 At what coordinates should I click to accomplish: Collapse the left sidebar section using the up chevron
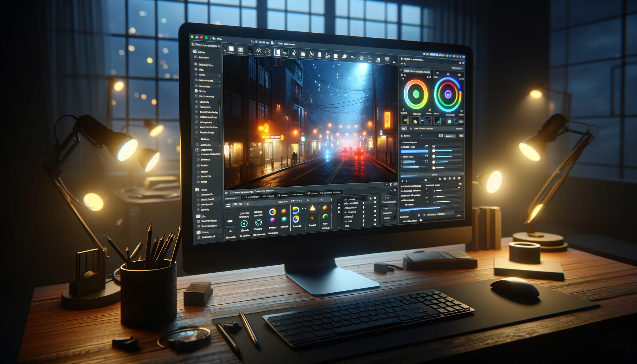tap(197, 137)
